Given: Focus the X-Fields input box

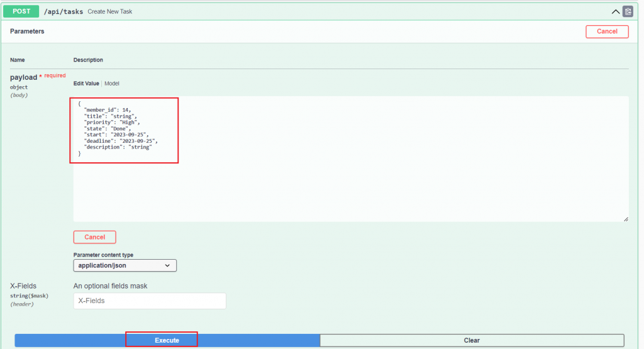Looking at the screenshot, I should (x=150, y=301).
